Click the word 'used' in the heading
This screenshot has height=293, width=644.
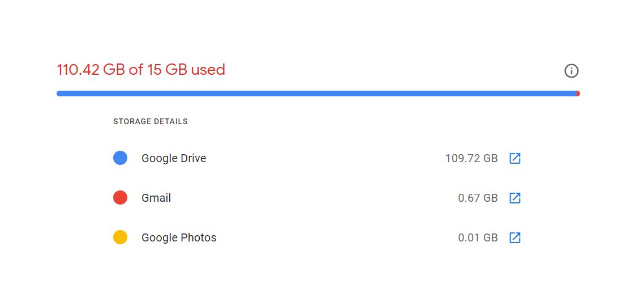tap(208, 70)
